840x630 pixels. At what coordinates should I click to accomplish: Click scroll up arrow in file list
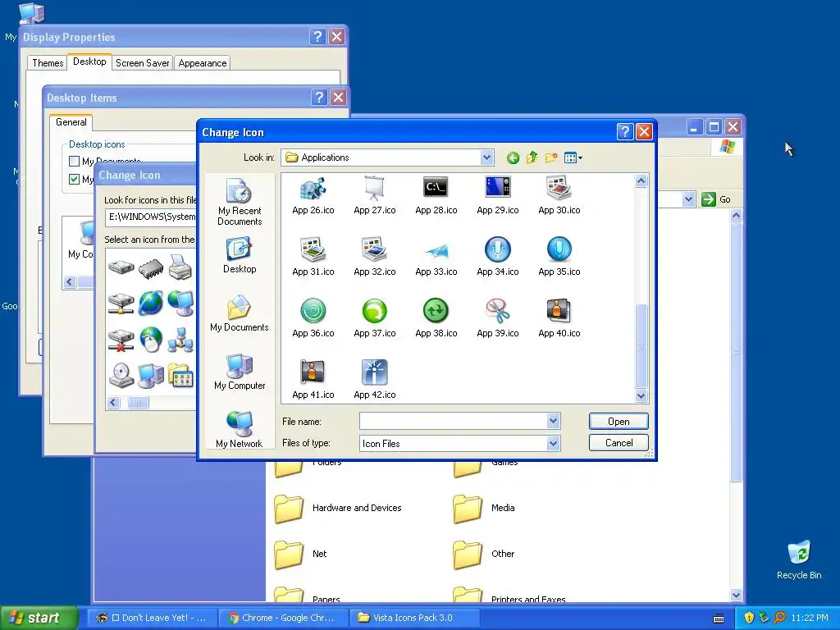tap(641, 181)
